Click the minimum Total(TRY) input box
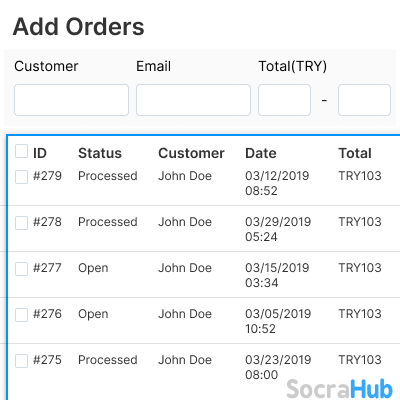 284,100
